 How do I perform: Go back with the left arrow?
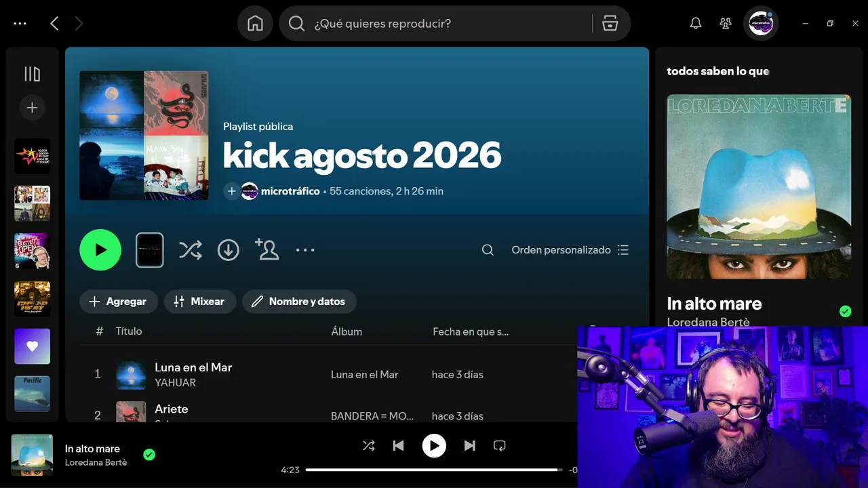pos(54,24)
